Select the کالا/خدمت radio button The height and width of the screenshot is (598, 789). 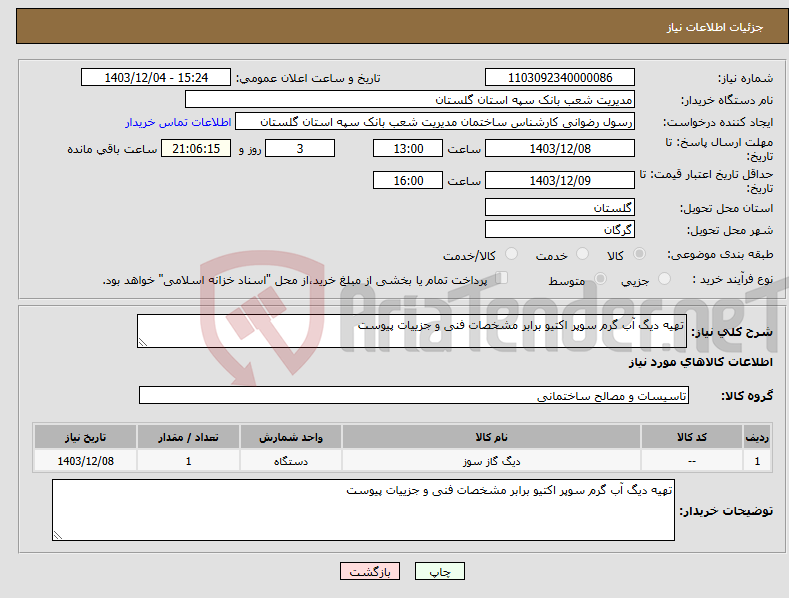tap(511, 254)
